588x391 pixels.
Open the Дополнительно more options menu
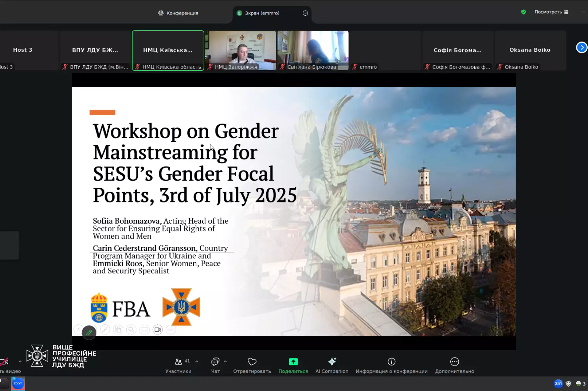click(454, 365)
